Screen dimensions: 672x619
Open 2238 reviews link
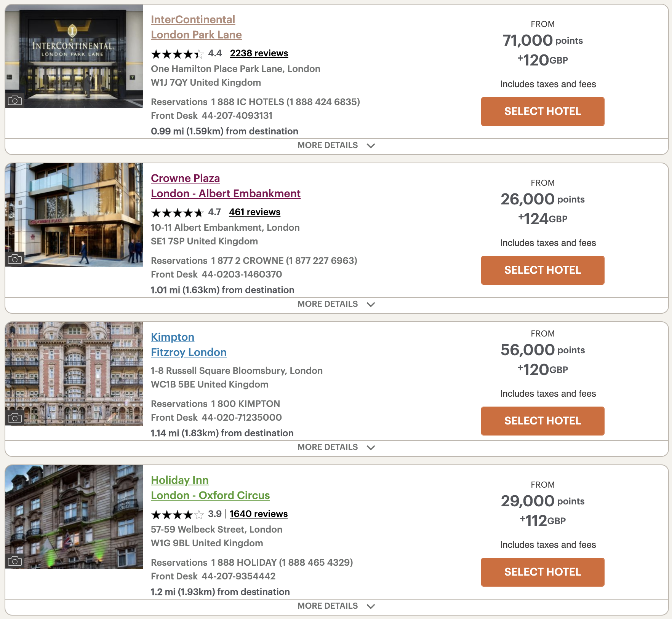click(259, 53)
